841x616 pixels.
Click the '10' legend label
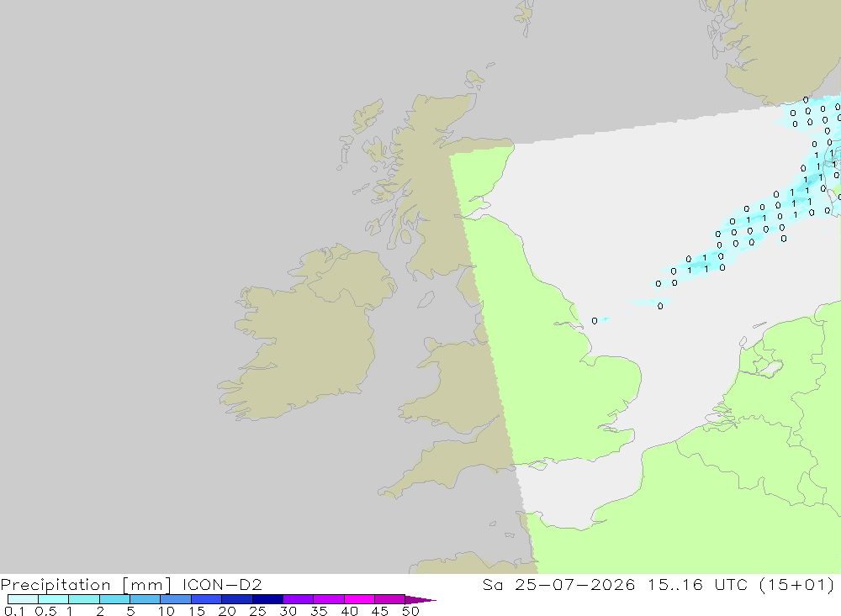(166, 611)
